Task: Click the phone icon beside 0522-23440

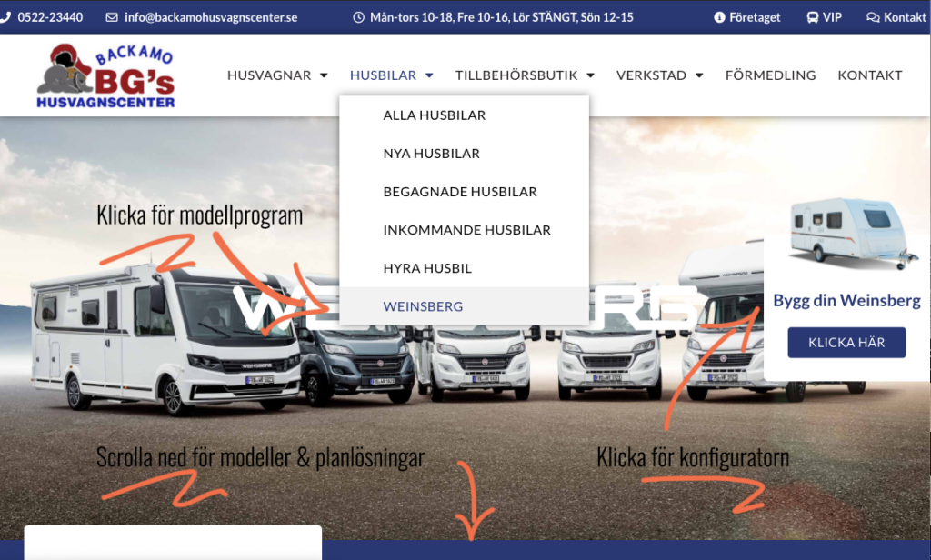Action: click(5, 17)
